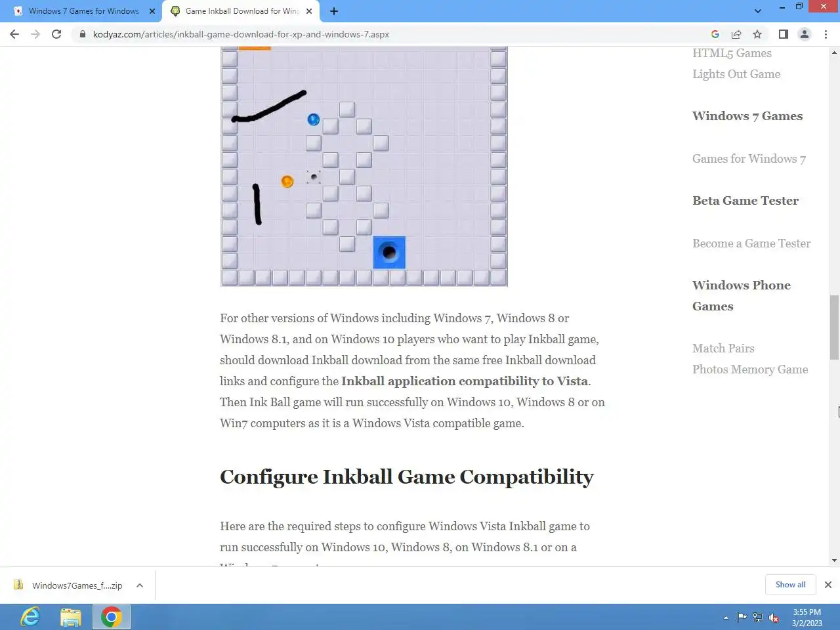This screenshot has width=840, height=630.
Task: Close the downloads bar
Action: (828, 585)
